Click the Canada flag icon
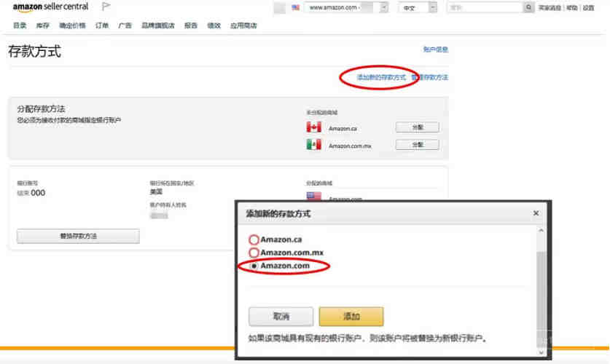This screenshot has height=364, width=610. coord(313,127)
